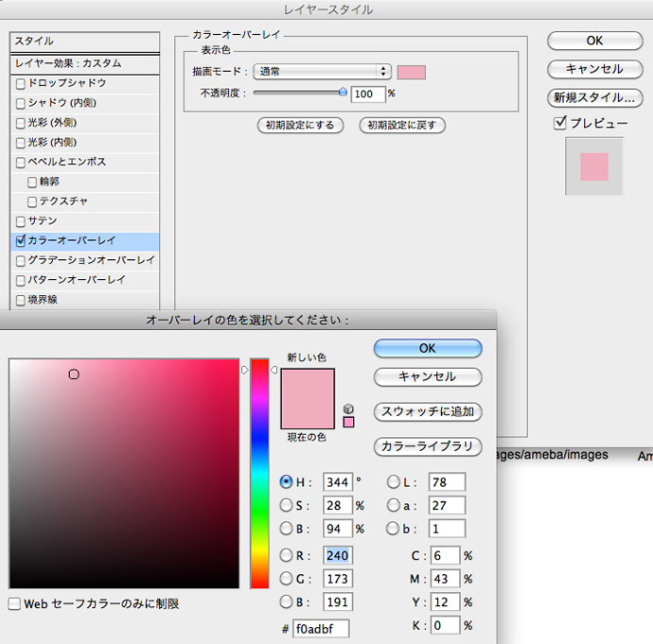Screen dimensions: 653x644
Task: Select the 境界線 style entry
Action: 43,300
